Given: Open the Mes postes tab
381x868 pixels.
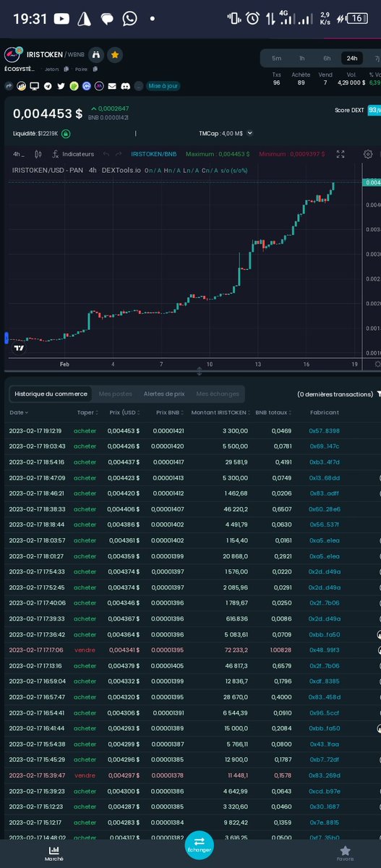Looking at the screenshot, I should tap(115, 394).
